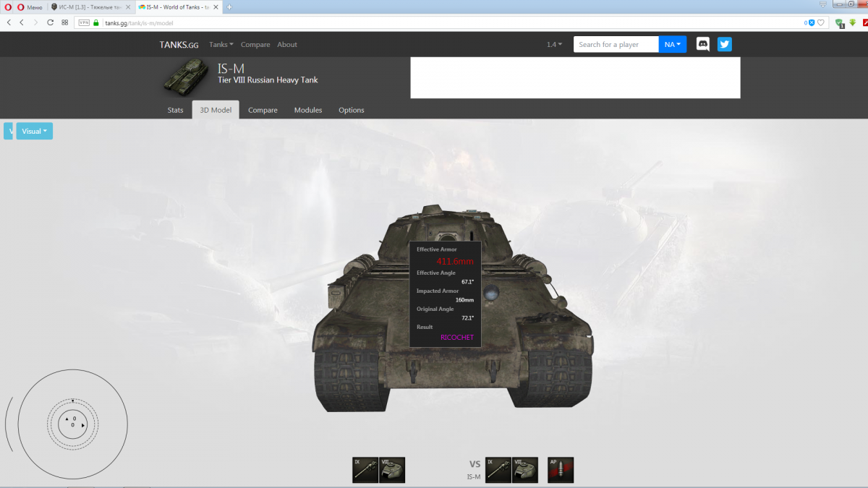This screenshot has width=868, height=488.
Task: Open the Modules tab
Action: pos(308,110)
